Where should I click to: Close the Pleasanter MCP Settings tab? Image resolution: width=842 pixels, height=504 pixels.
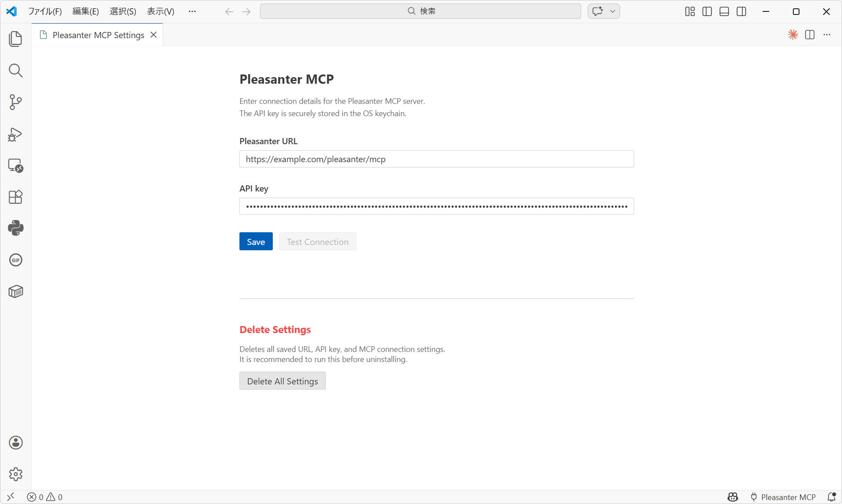coord(153,35)
